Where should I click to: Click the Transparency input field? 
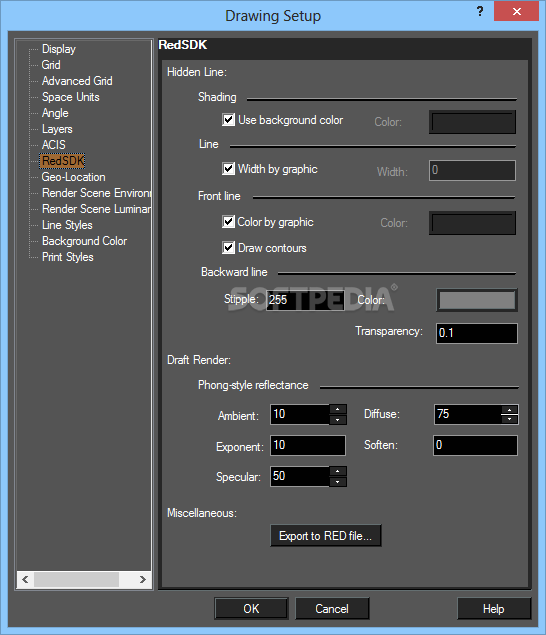tap(477, 333)
